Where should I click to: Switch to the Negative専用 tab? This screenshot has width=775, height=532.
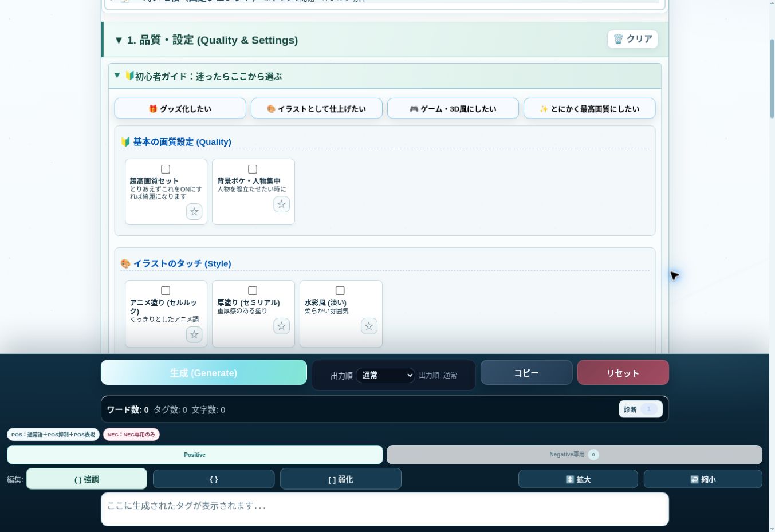[575, 455]
